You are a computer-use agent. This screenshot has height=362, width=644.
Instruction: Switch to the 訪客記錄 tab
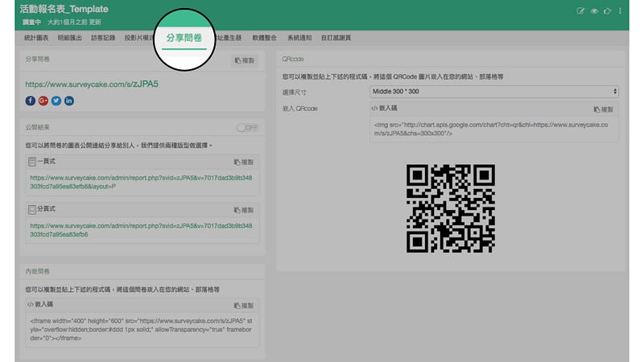tap(103, 38)
